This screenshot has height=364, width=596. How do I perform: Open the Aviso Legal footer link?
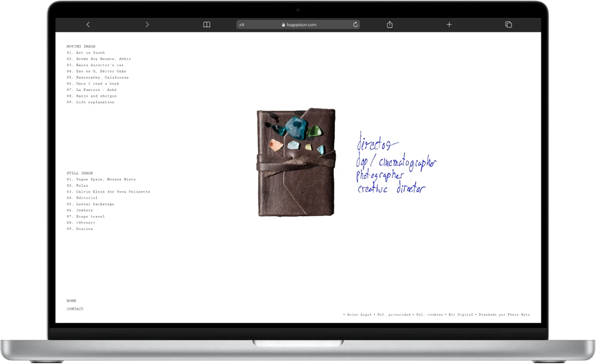pyautogui.click(x=358, y=315)
